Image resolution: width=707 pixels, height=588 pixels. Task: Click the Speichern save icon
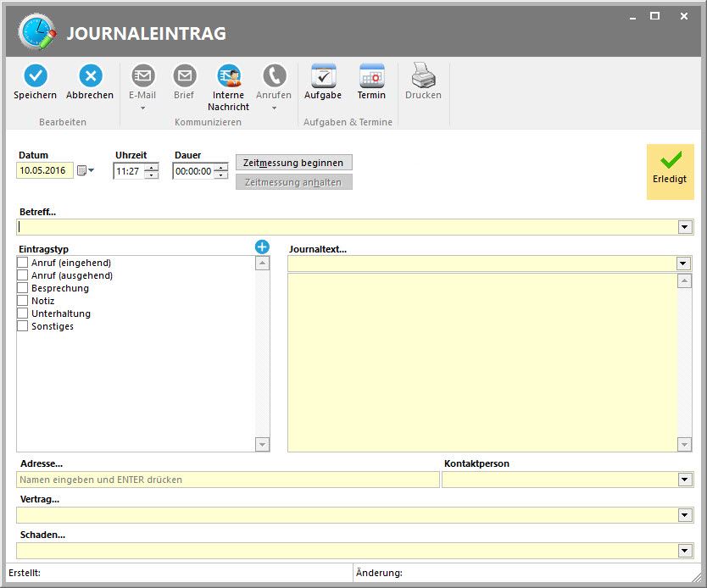35,77
